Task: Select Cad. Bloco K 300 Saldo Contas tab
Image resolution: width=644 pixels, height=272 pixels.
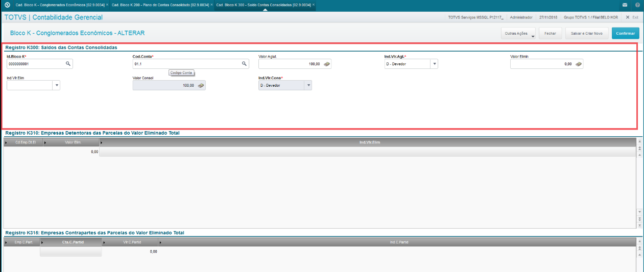Action: (x=263, y=5)
